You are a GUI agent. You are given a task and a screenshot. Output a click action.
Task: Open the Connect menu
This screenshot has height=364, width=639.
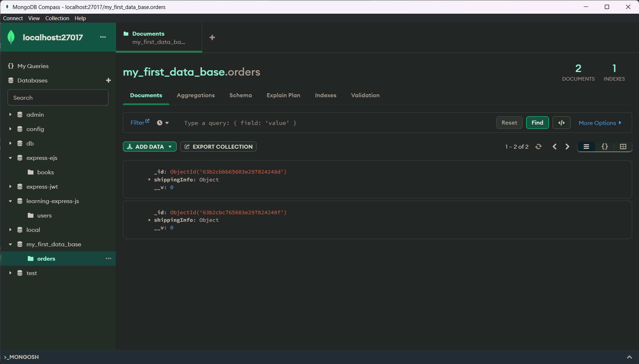tap(13, 18)
